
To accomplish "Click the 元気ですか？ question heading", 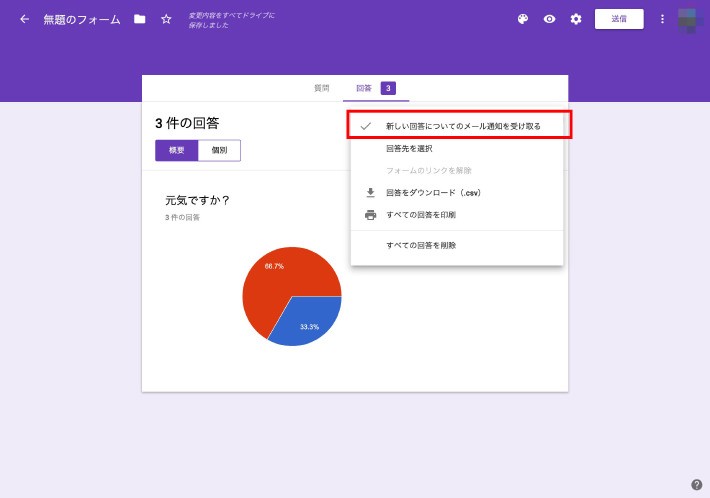I will coord(198,200).
